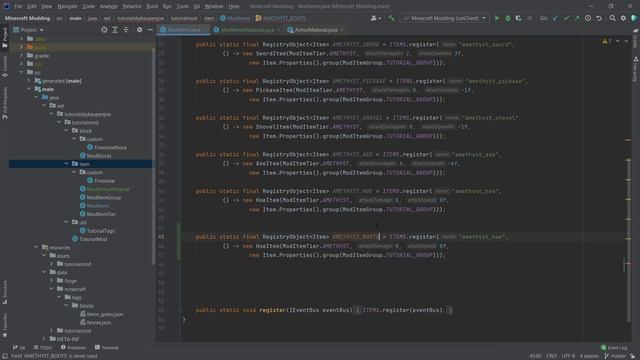Show Git history clock icon
This screenshot has height=360, width=640.
pyautogui.click(x=588, y=18)
